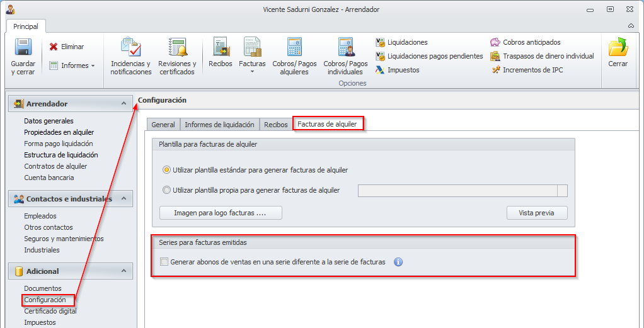Open Liquidaciones pagos pendientes
This screenshot has height=328, width=644.
click(429, 56)
